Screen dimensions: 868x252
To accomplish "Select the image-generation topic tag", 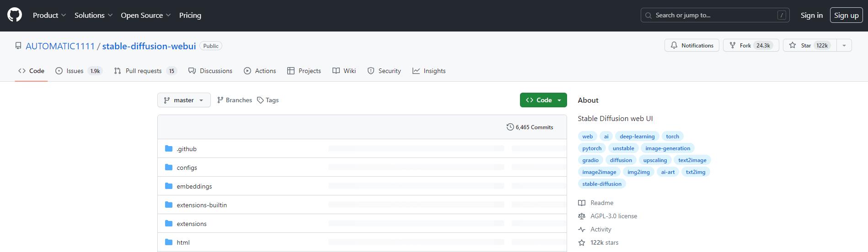I will coord(667,148).
